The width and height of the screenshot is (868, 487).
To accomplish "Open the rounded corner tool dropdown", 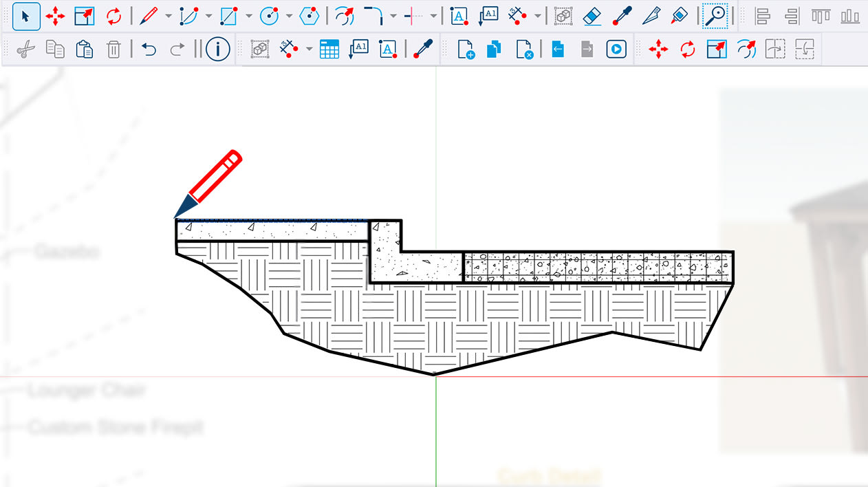I will tap(393, 16).
